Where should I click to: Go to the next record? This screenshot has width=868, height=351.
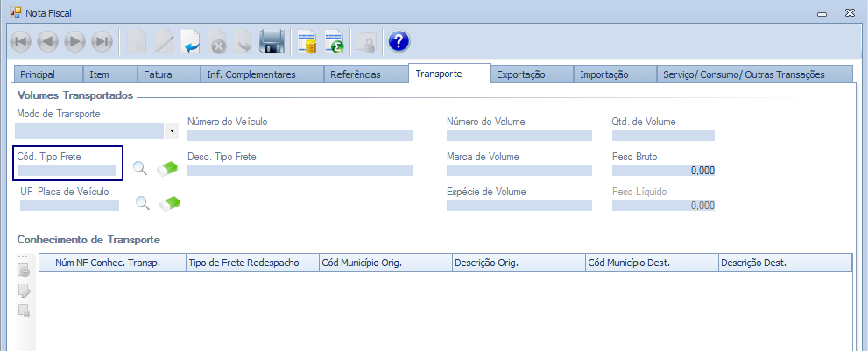74,41
